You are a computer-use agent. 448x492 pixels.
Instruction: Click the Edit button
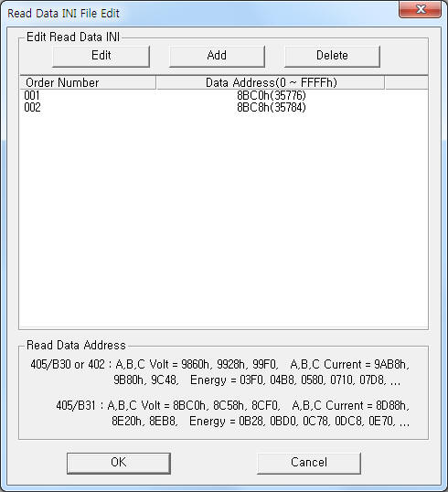101,56
